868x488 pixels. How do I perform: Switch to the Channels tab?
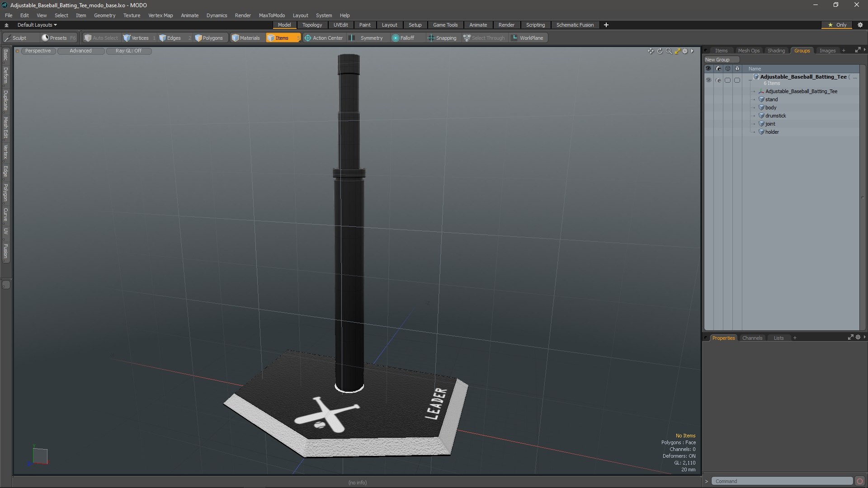(752, 338)
